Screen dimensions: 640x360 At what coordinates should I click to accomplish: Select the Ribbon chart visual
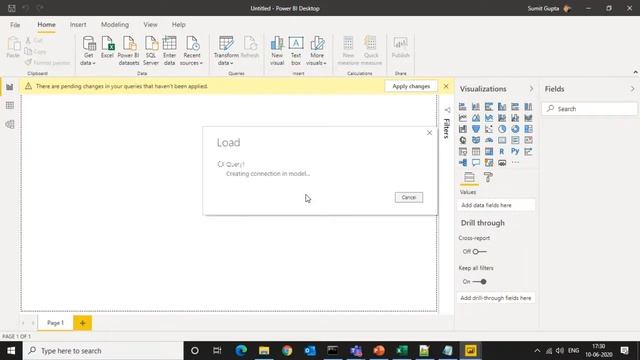pyautogui.click(x=528, y=118)
